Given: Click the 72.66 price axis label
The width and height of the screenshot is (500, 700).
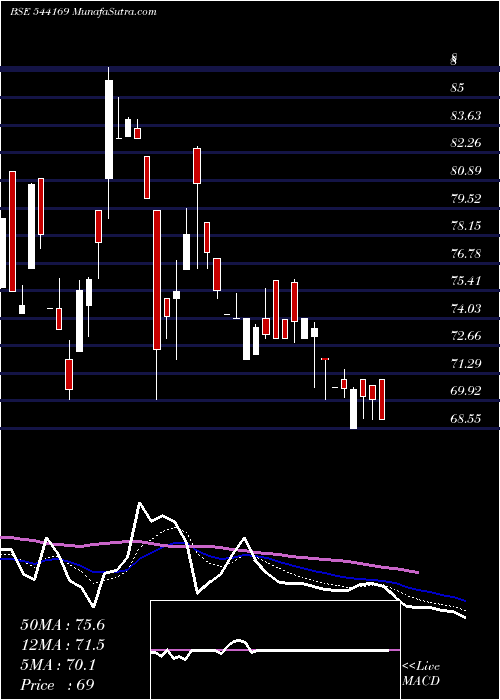Looking at the screenshot, I should (x=466, y=336).
